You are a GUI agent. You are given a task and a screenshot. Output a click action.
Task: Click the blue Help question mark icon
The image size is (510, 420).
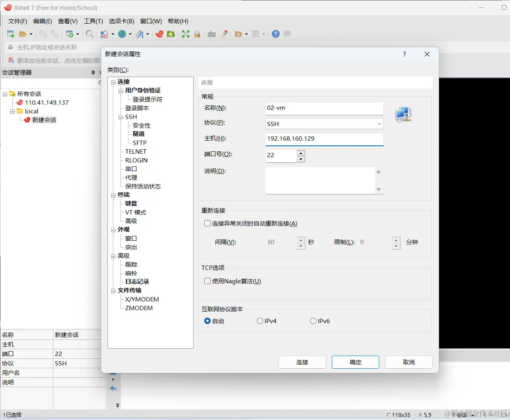pyautogui.click(x=276, y=34)
